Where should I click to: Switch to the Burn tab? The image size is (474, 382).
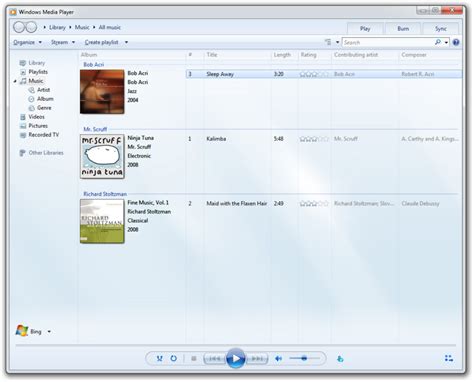click(403, 29)
